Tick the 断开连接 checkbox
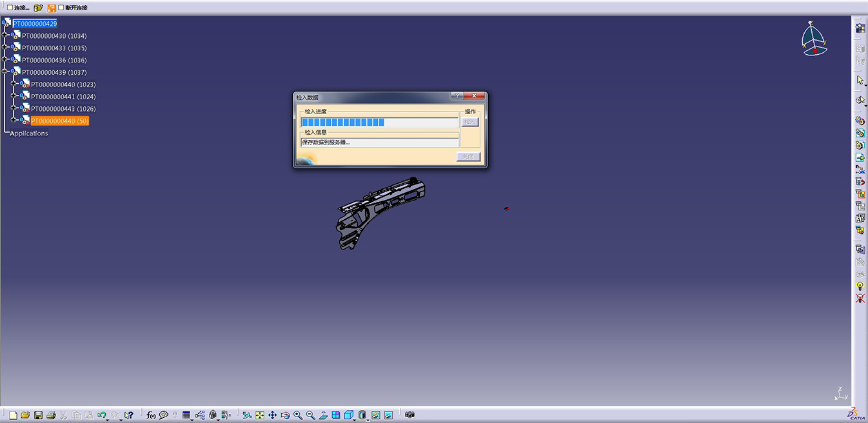 (x=61, y=8)
